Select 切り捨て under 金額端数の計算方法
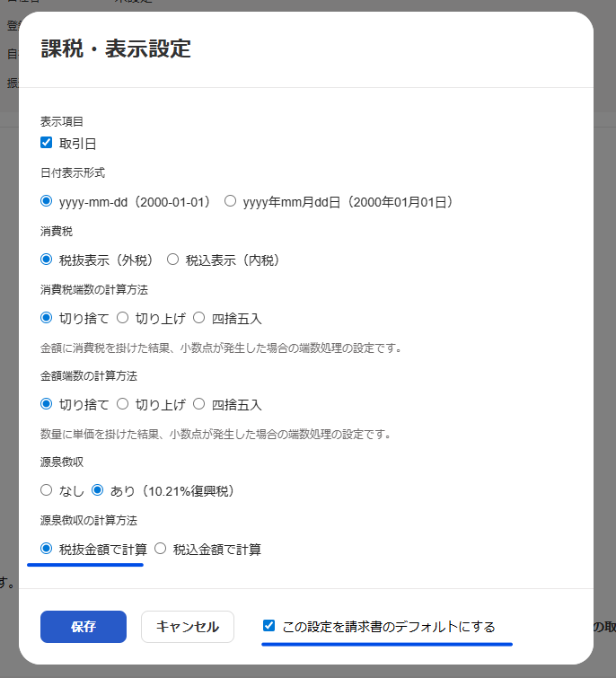This screenshot has width=616, height=678. [x=47, y=404]
